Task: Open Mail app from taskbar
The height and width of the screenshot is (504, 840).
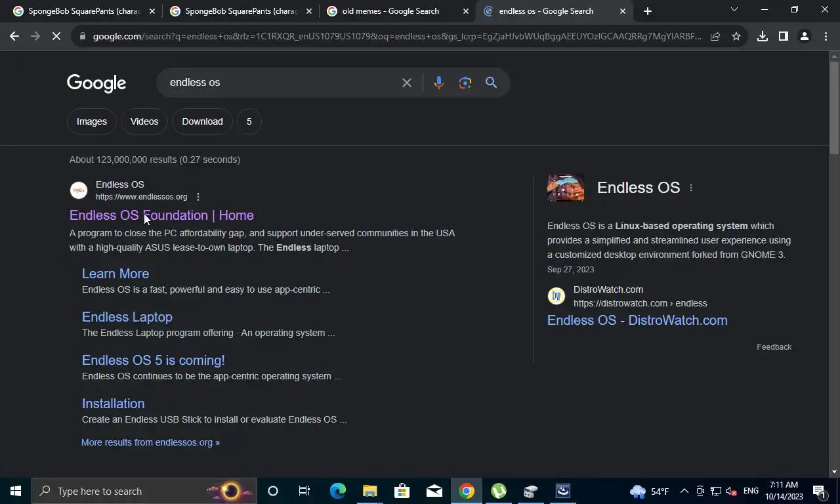Action: (434, 491)
